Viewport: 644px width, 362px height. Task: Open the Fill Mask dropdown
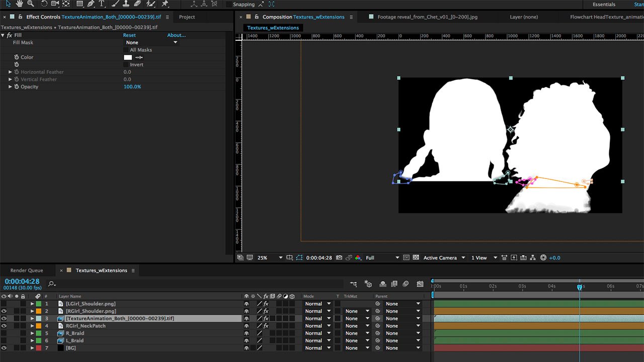tap(151, 43)
